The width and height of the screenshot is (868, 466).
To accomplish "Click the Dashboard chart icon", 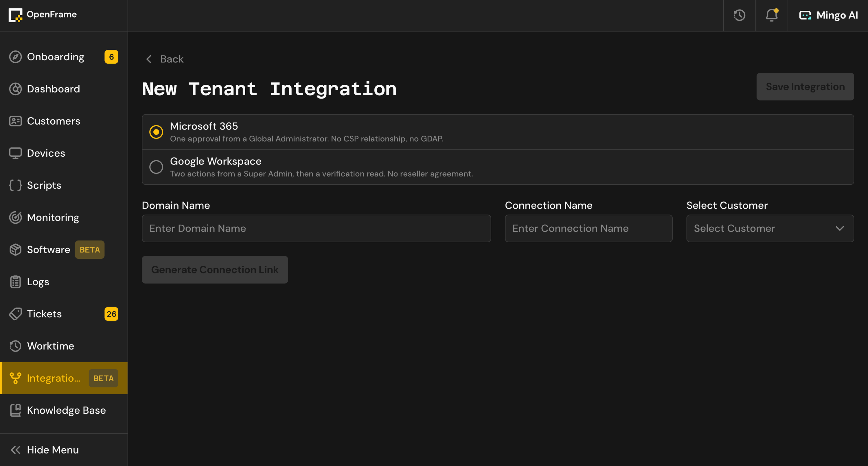I will (16, 89).
